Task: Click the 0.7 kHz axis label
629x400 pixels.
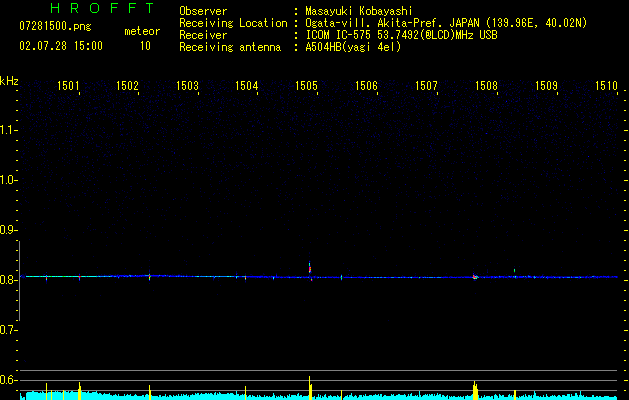Action: click(x=8, y=330)
